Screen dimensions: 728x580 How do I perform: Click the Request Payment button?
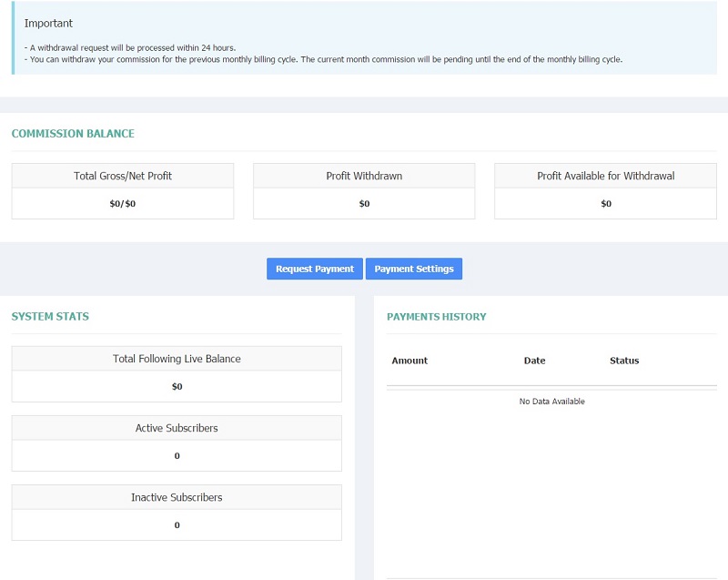(315, 269)
